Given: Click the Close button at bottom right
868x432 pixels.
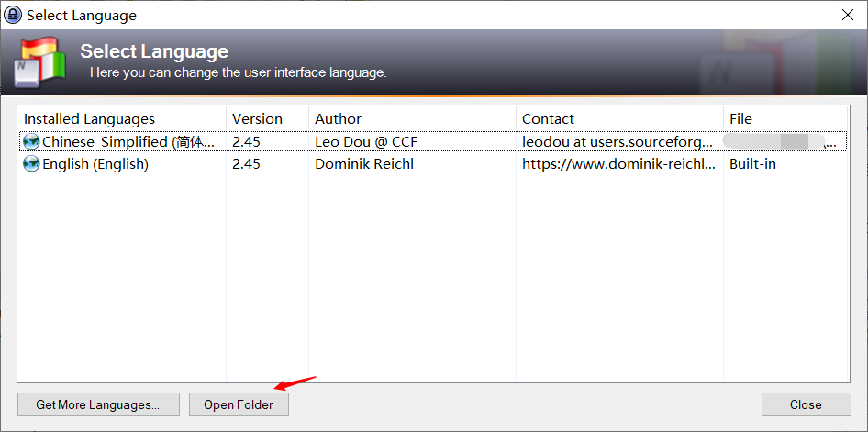Looking at the screenshot, I should point(806,404).
